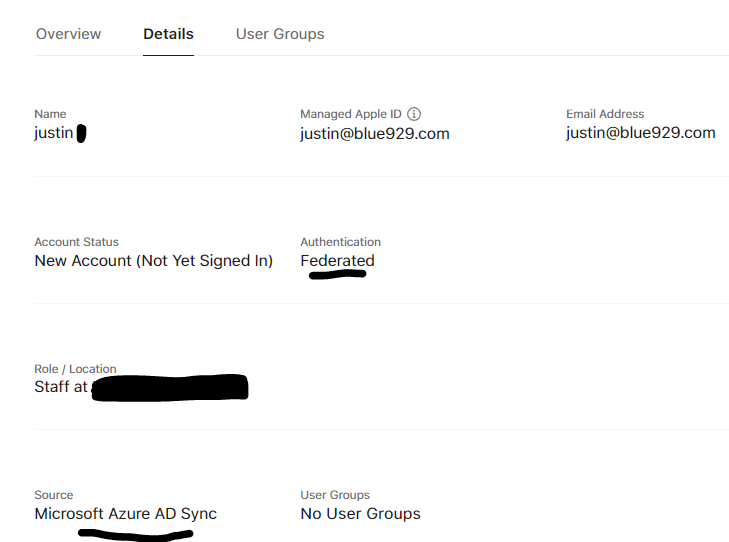Click the email address justin@blue929.com
The height and width of the screenshot is (542, 729).
640,133
